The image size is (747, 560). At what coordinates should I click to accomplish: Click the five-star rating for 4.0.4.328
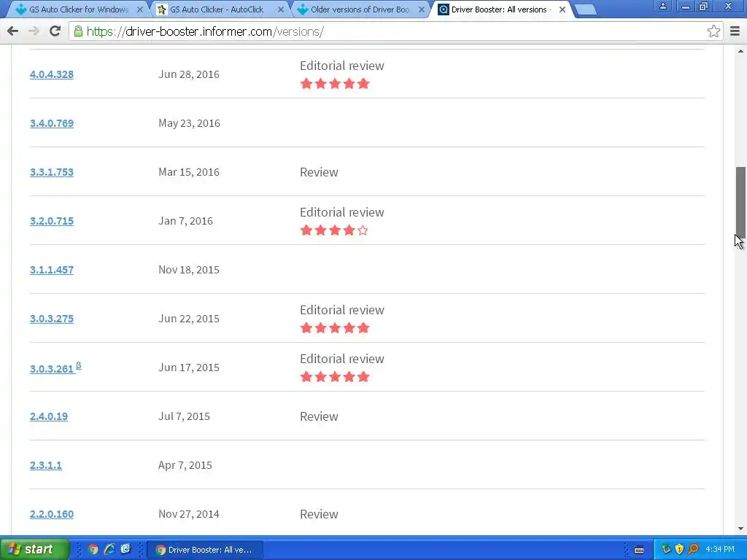coord(335,84)
